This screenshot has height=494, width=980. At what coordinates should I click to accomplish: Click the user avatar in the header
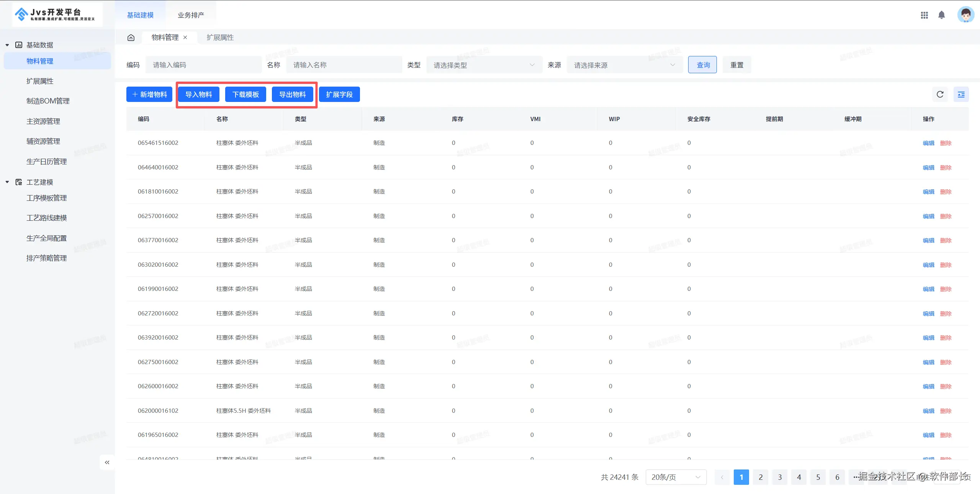965,15
